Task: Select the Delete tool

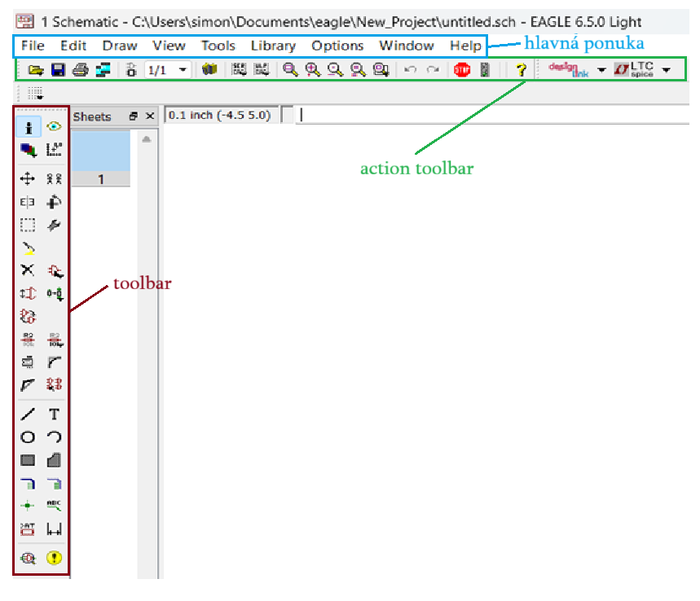Action: coord(27,270)
